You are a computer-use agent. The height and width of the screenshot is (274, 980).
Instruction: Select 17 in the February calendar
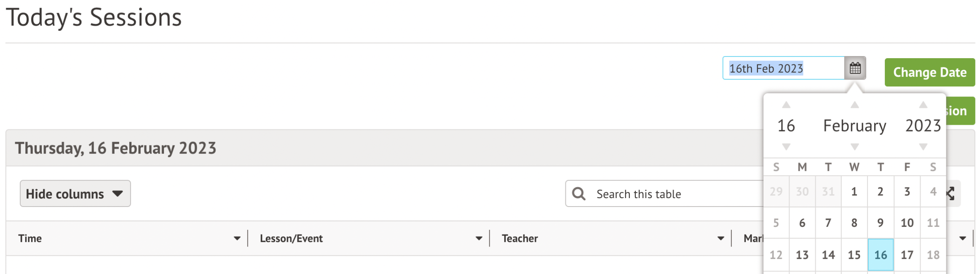(x=907, y=255)
